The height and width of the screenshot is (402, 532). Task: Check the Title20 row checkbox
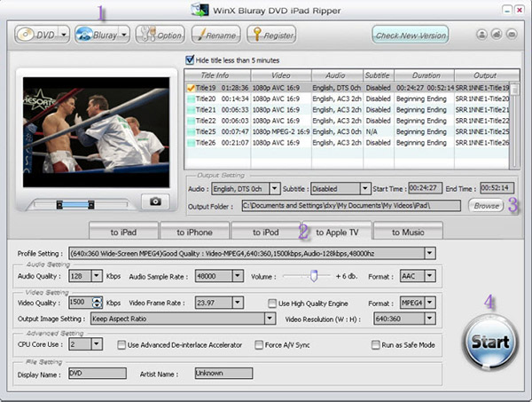(x=191, y=99)
